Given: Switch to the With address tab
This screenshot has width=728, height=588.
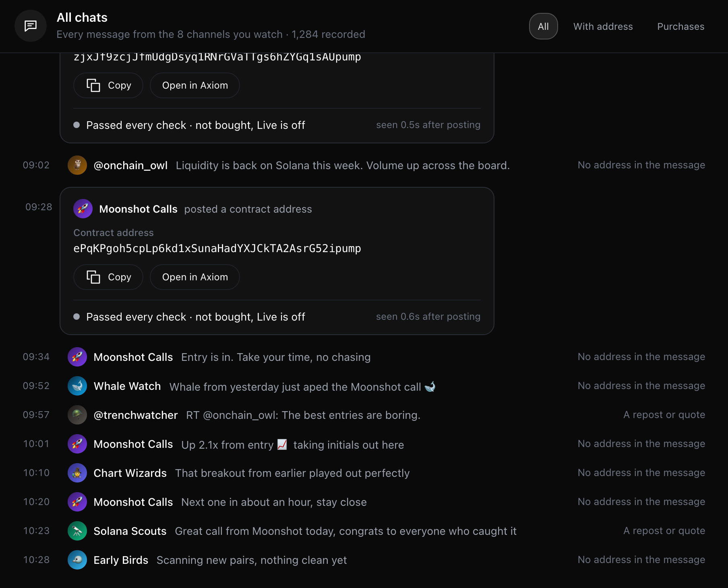Looking at the screenshot, I should point(603,26).
